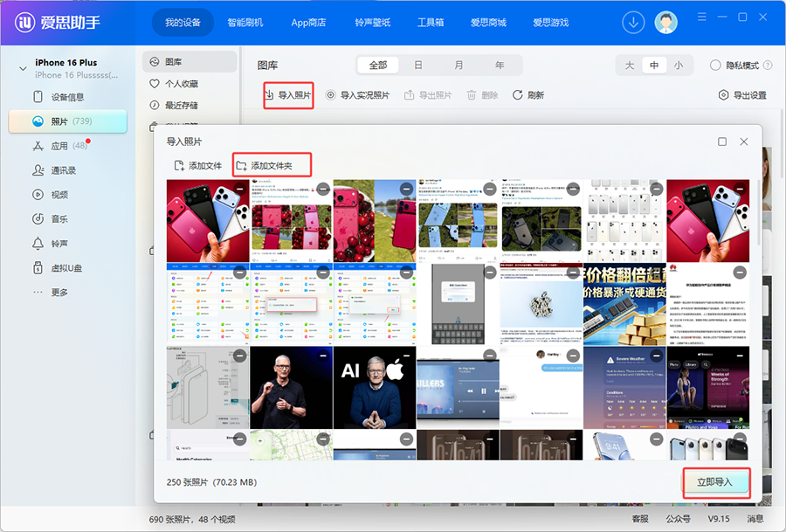This screenshot has width=786, height=532.
Task: Click 导入实况照片 toolbar button
Action: 357,95
